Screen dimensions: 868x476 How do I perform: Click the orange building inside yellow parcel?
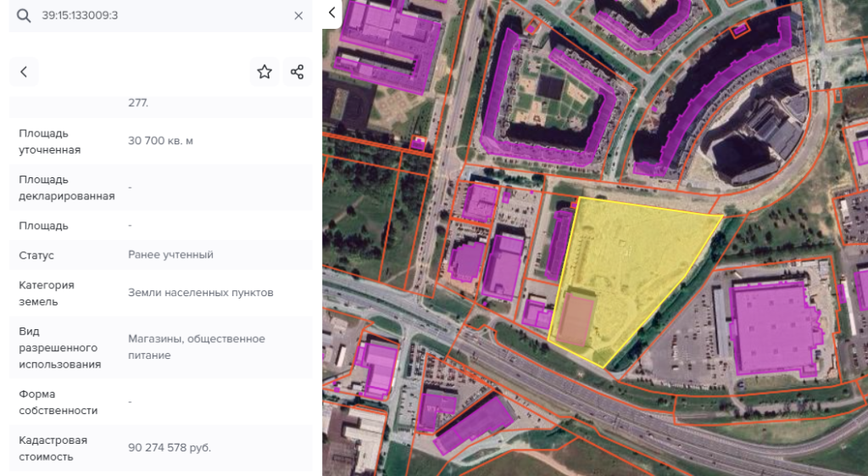tap(574, 318)
